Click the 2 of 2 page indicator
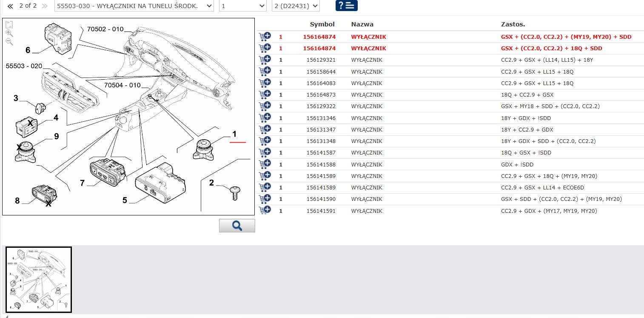The width and height of the screenshot is (644, 318). tap(28, 6)
